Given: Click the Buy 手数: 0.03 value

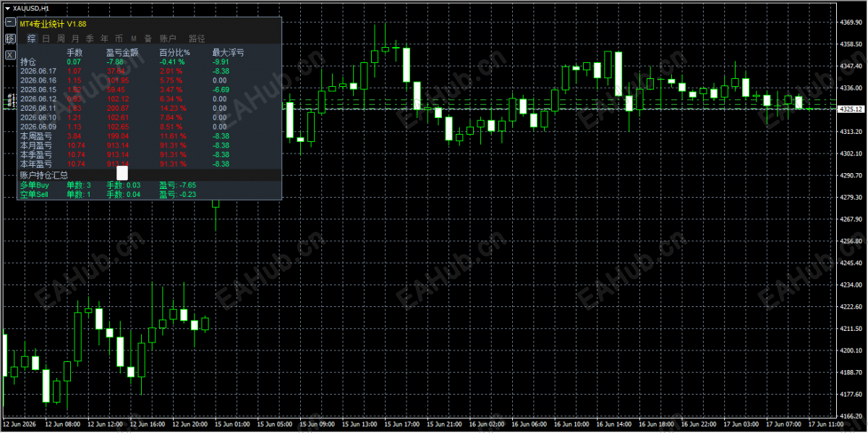Looking at the screenshot, I should tap(124, 185).
